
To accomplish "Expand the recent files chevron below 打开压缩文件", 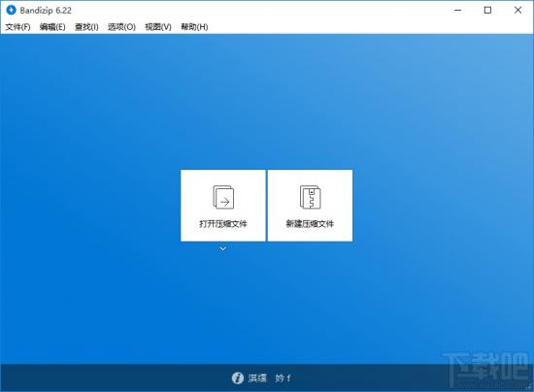I will [x=222, y=249].
